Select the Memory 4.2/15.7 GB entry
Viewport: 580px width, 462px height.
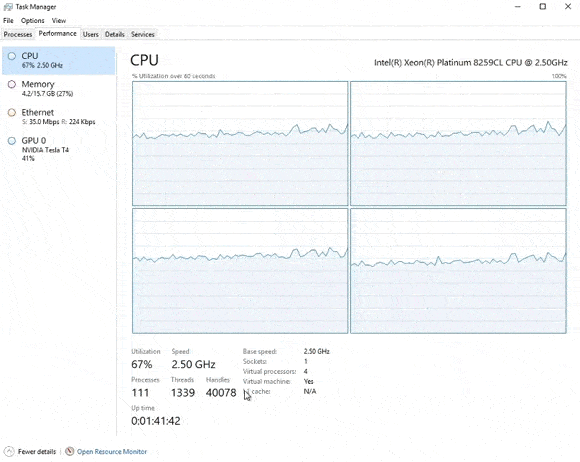[58, 89]
